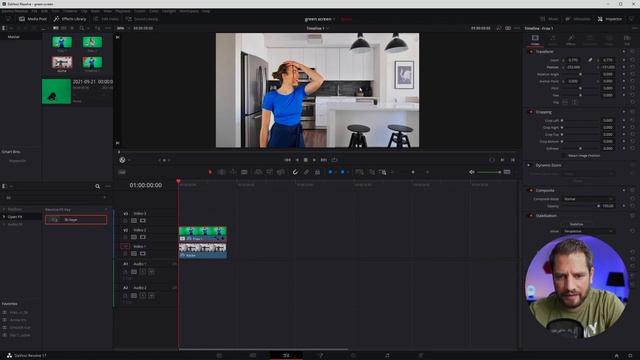
Task: Toggle the Snapping magnet icon
Action: [295, 172]
